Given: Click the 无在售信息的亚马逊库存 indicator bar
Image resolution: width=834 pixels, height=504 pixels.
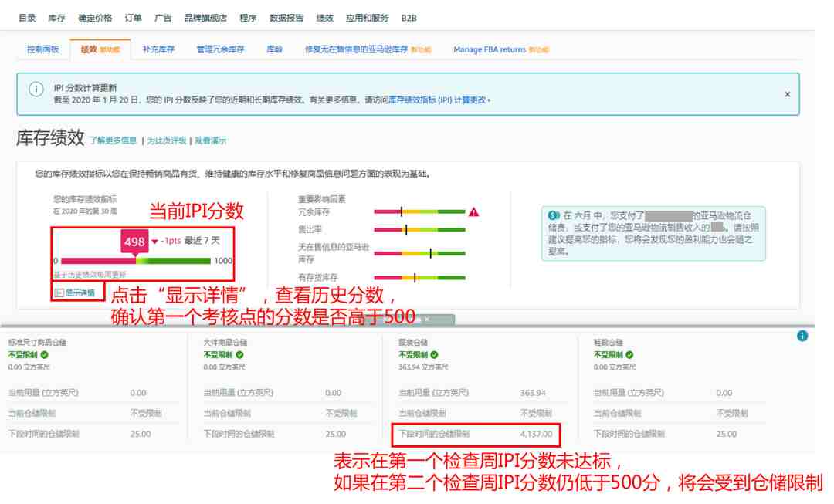Looking at the screenshot, I should pos(419,254).
